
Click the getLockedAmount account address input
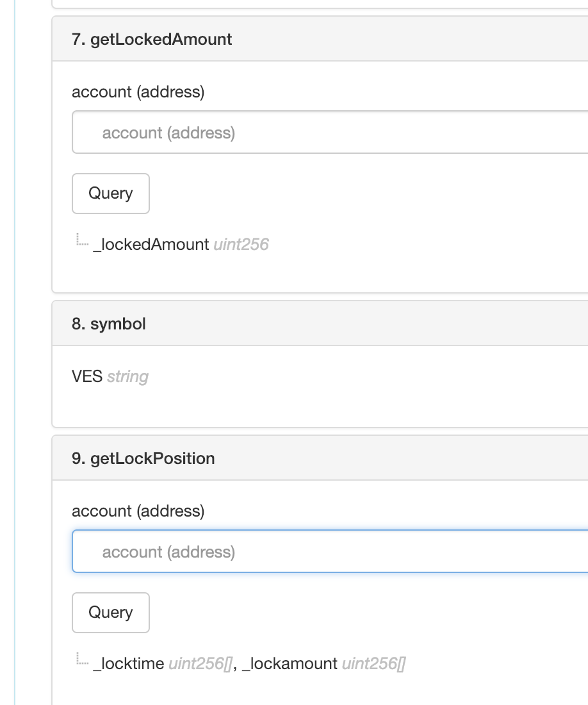tap(330, 133)
